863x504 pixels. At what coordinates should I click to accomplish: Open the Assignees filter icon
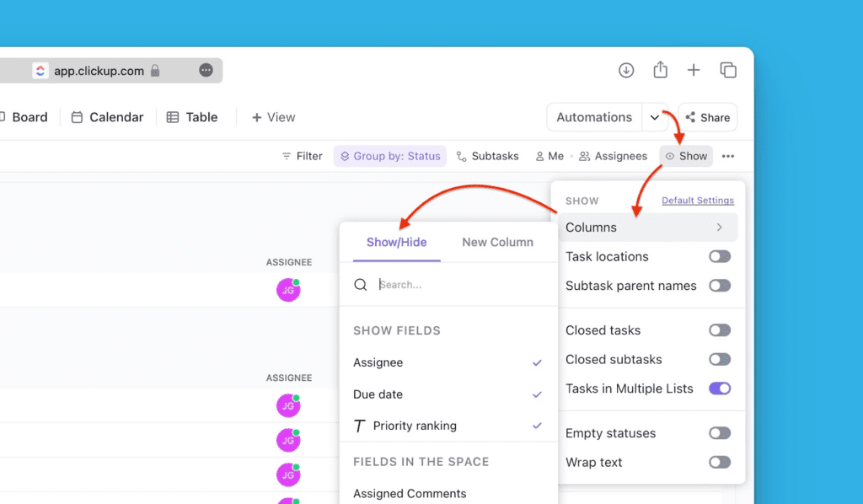coord(583,156)
